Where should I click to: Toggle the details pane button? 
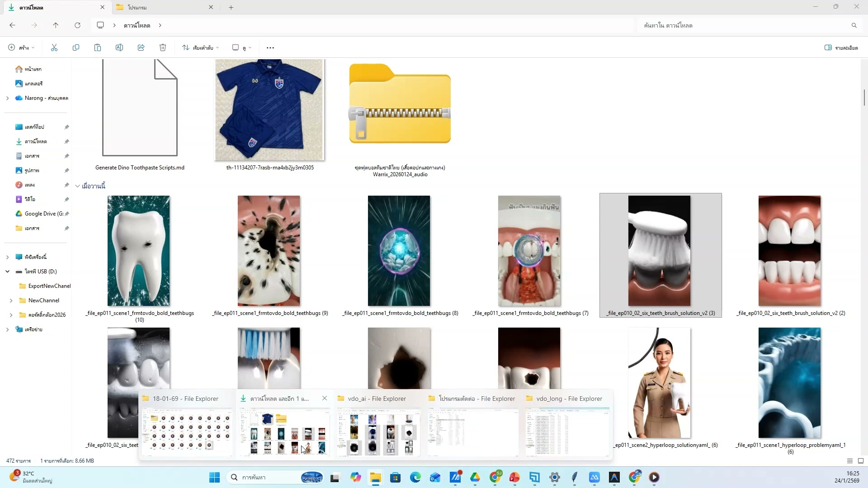(841, 47)
